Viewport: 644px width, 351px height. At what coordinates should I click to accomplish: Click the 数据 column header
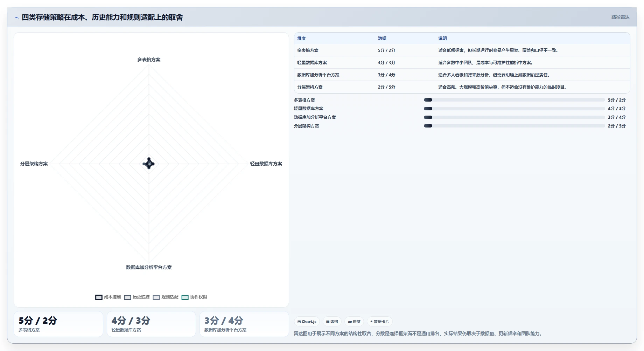382,39
